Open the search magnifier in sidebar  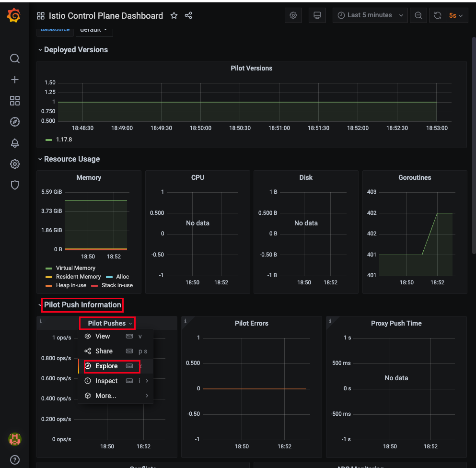coord(14,58)
